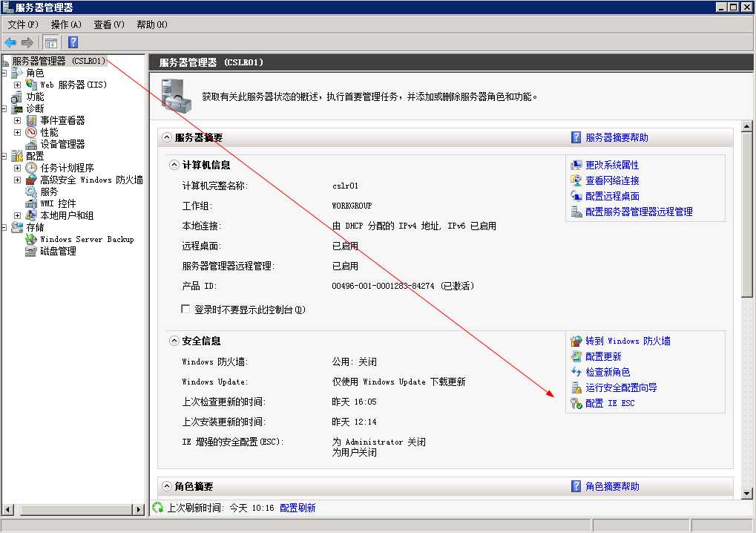The image size is (756, 533).
Task: Click the 运行安全配置向导 link
Action: [621, 388]
